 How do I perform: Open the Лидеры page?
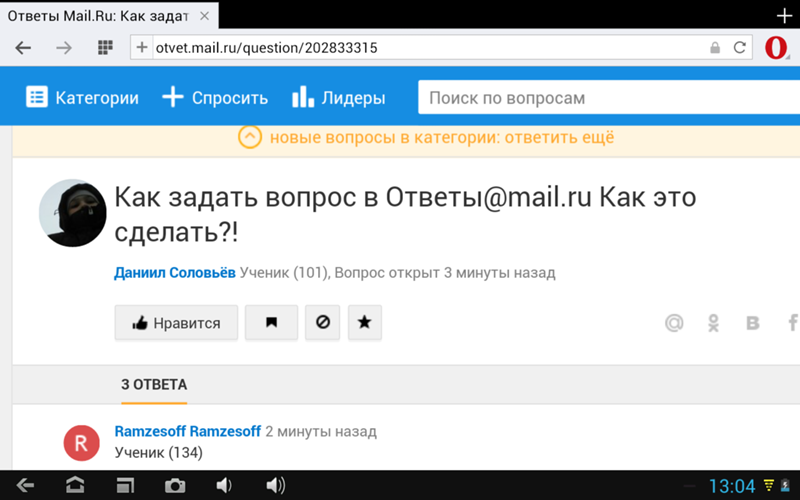[338, 97]
